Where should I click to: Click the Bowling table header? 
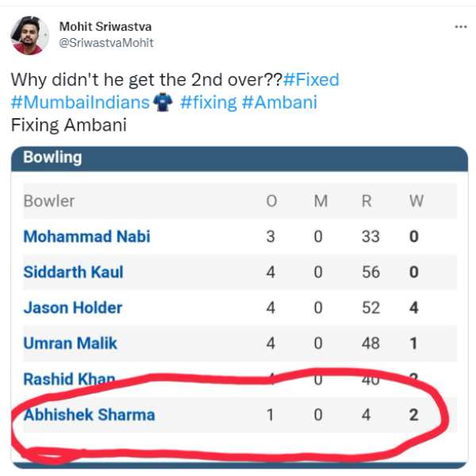coord(52,157)
